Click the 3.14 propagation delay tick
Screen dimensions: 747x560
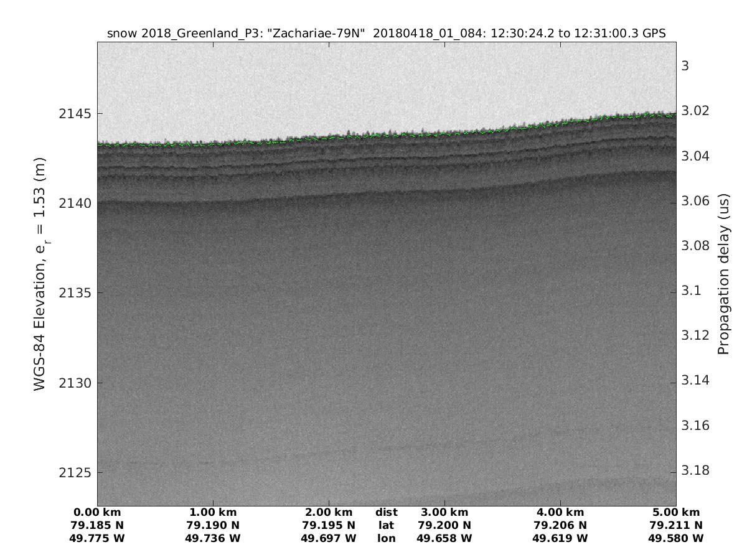coord(694,380)
